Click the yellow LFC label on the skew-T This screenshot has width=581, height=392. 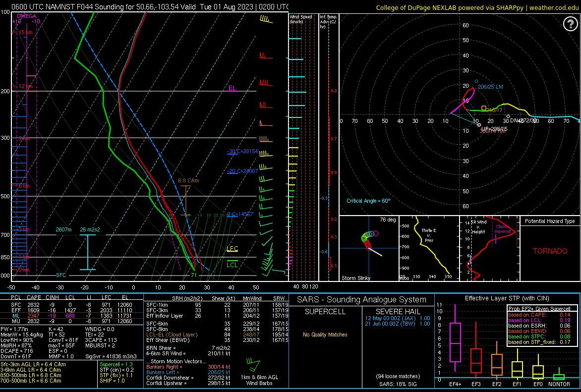(x=232, y=249)
